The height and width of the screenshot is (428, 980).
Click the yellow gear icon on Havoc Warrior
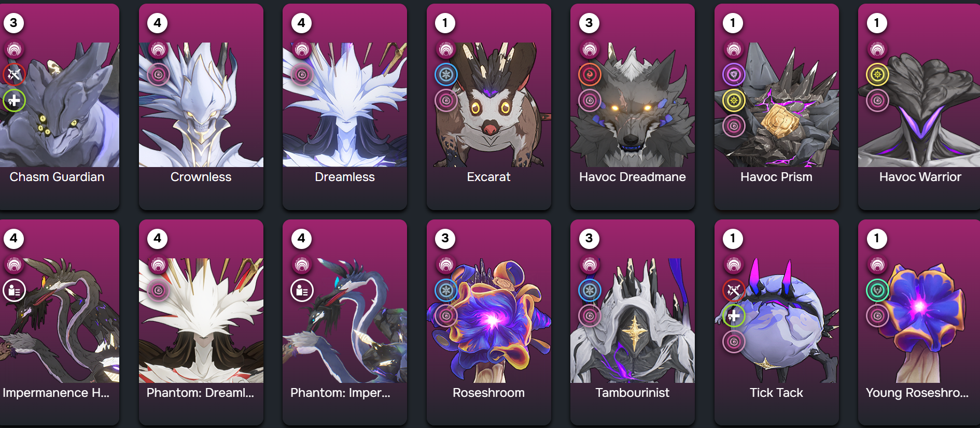877,75
